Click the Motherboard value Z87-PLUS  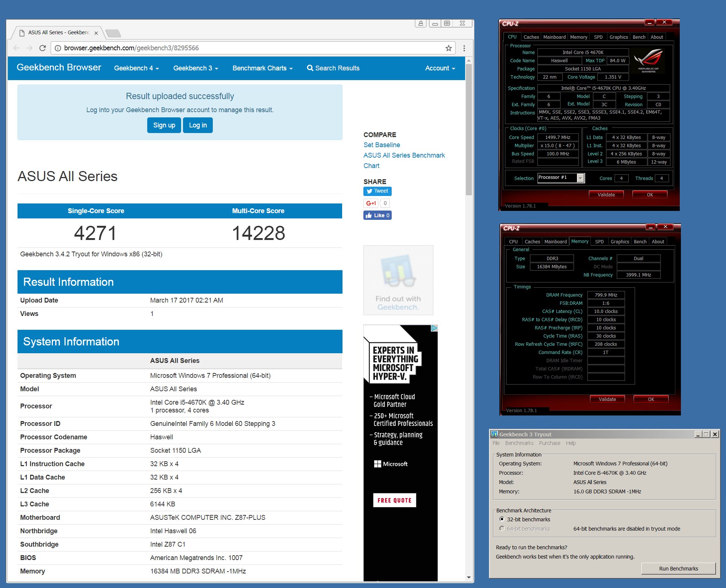coord(208,518)
